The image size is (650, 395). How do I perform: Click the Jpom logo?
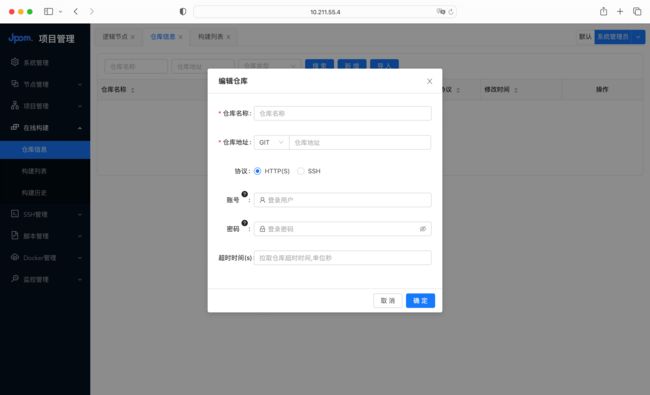click(x=20, y=38)
